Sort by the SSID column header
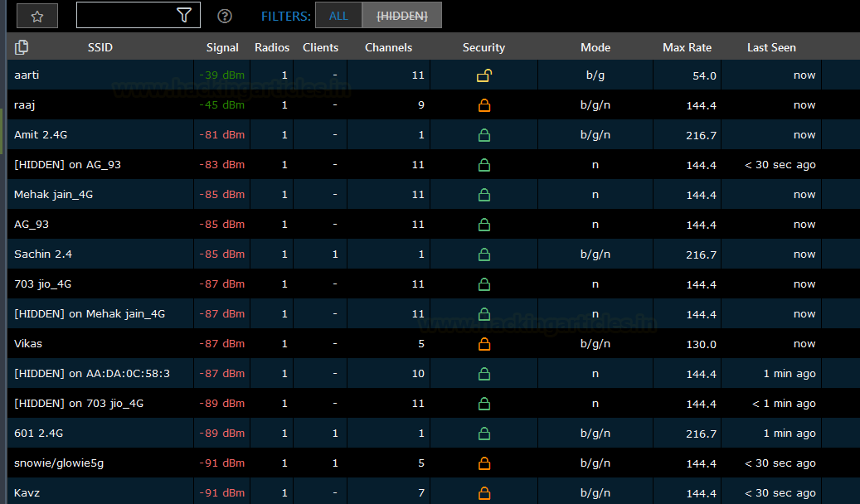Viewport: 860px width, 504px height. click(x=100, y=47)
